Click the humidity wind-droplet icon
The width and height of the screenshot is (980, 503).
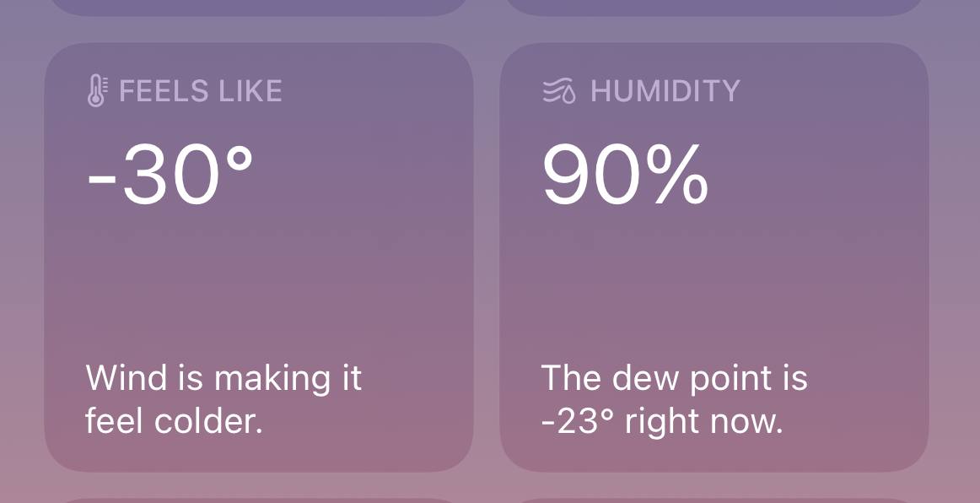click(559, 90)
